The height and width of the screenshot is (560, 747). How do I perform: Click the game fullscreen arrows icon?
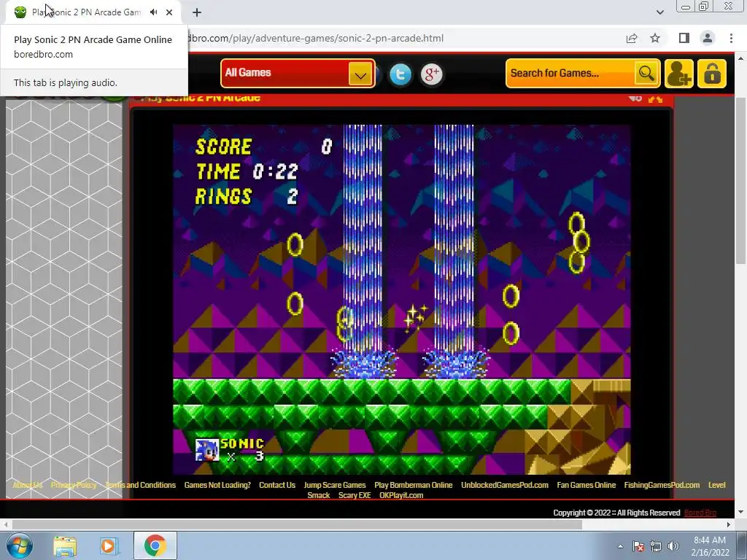pyautogui.click(x=656, y=98)
